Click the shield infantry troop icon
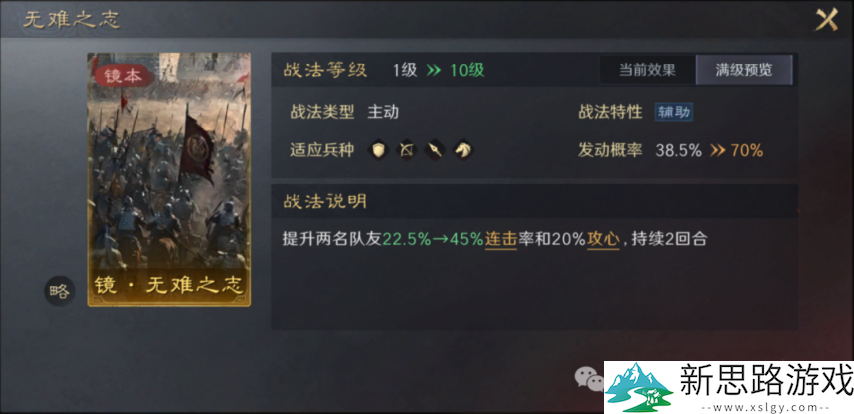854x414 pixels. tap(379, 149)
